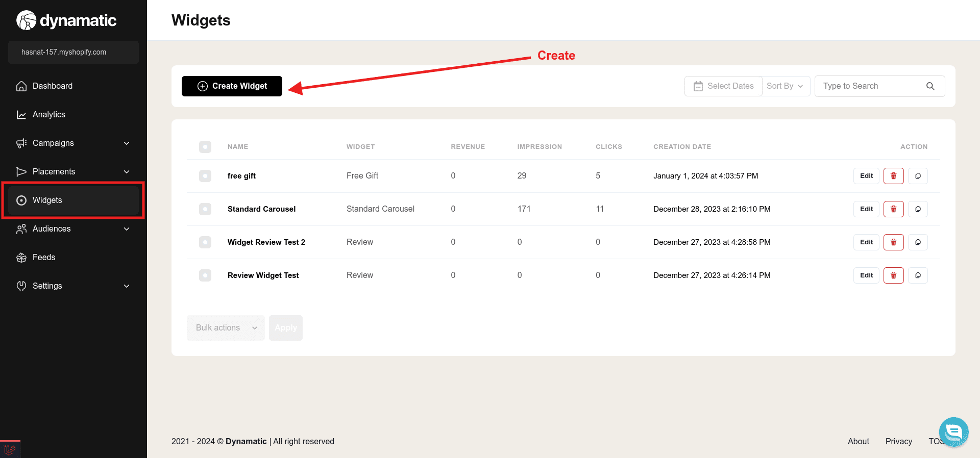980x458 pixels.
Task: Edit the Review Widget Test widget
Action: pyautogui.click(x=866, y=275)
